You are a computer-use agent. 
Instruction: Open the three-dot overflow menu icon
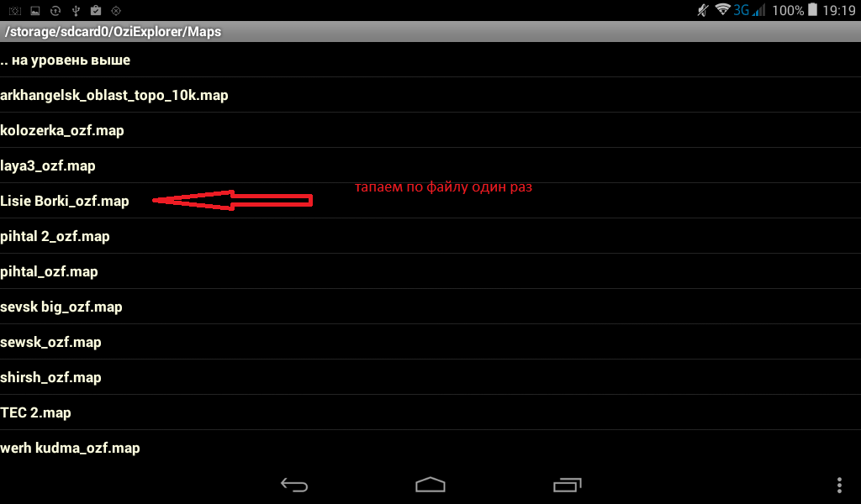[839, 485]
